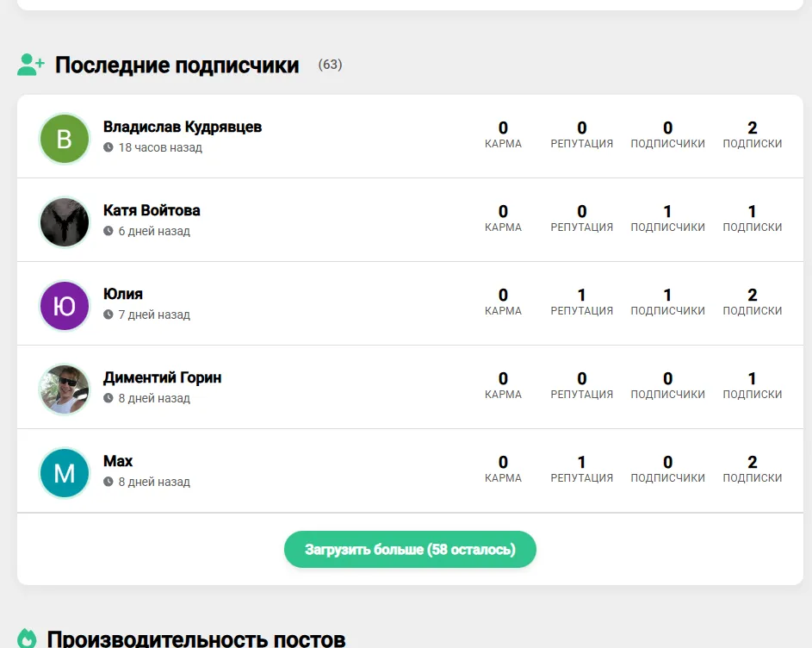The image size is (812, 648).
Task: Open Диментий Горин's name link
Action: tap(163, 377)
